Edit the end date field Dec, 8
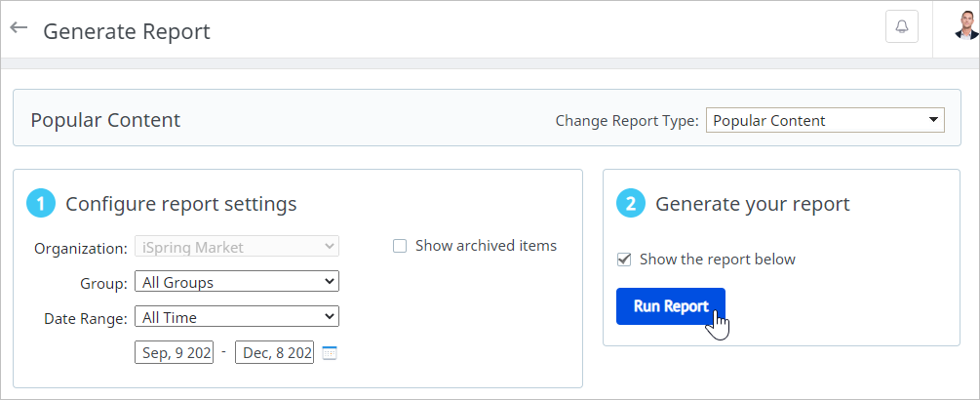The width and height of the screenshot is (980, 400). pos(274,352)
